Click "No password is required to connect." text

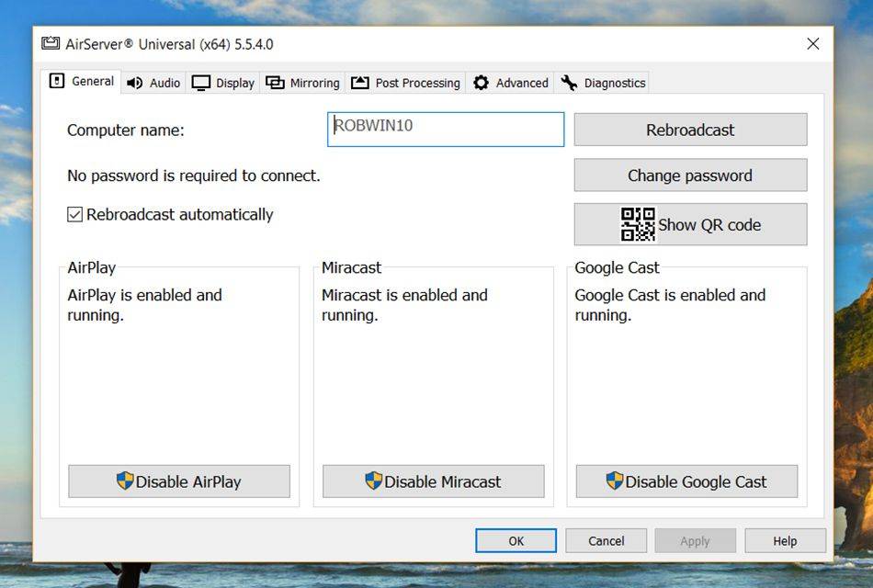(194, 176)
